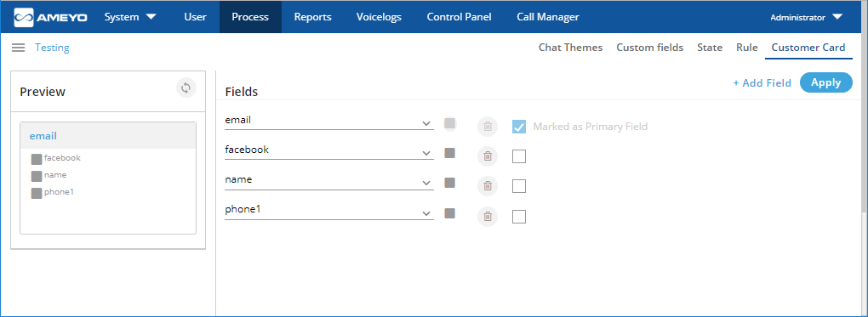Switch to the Chat Themes tab
This screenshot has width=868, height=317.
click(x=571, y=48)
